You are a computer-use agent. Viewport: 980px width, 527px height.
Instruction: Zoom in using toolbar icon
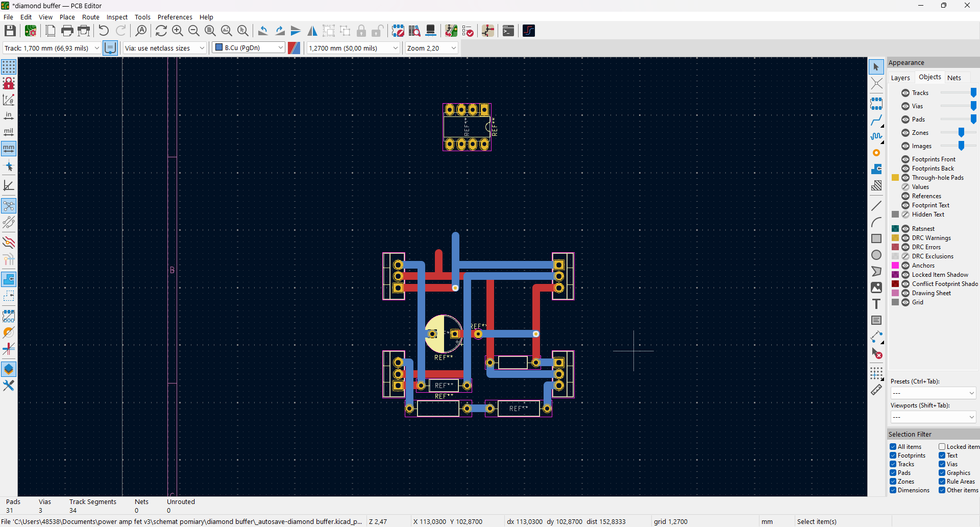click(178, 31)
